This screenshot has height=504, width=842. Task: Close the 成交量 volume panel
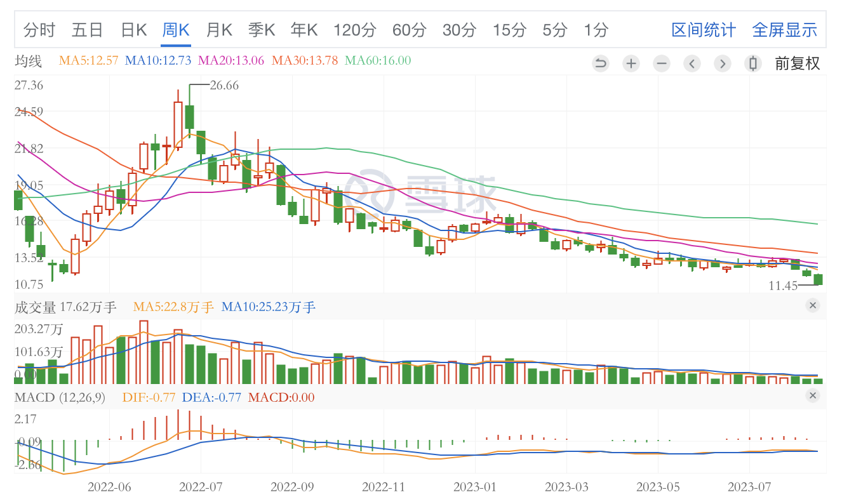[813, 305]
